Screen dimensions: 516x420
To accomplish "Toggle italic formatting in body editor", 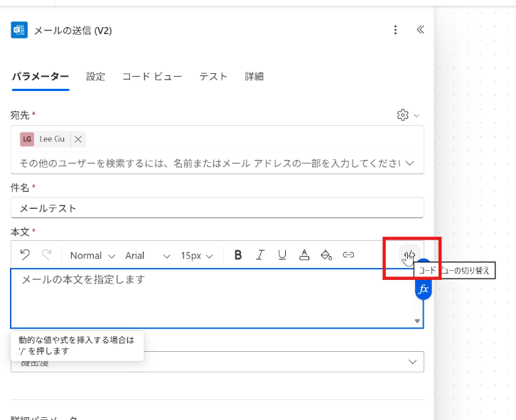I will click(x=260, y=255).
